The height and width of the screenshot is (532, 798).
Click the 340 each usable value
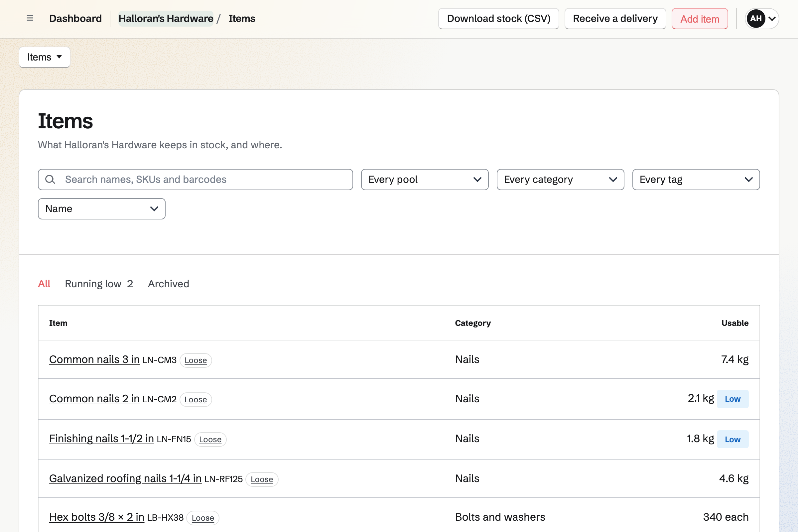[x=726, y=517]
